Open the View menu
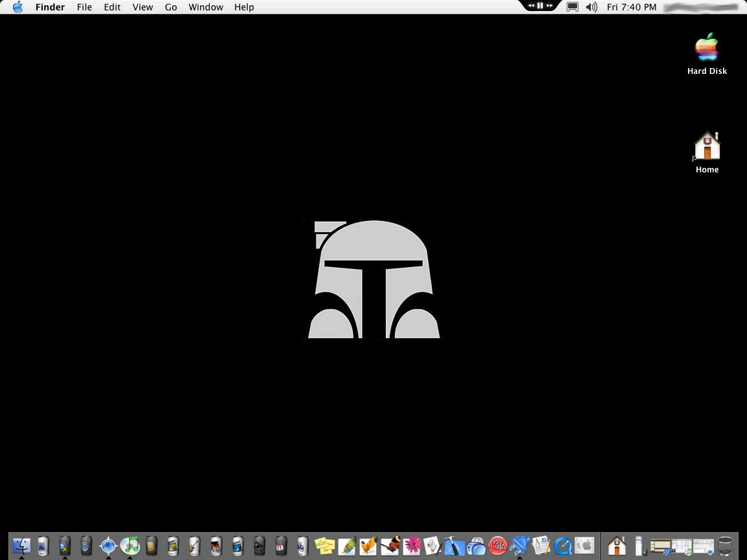The height and width of the screenshot is (560, 747). tap(143, 7)
